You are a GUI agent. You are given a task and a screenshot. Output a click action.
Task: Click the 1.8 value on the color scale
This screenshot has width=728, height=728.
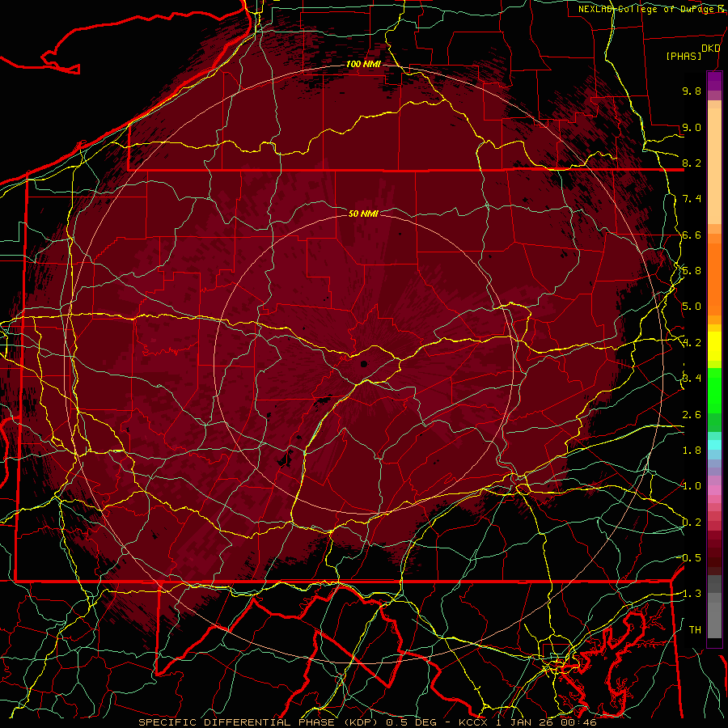(692, 451)
